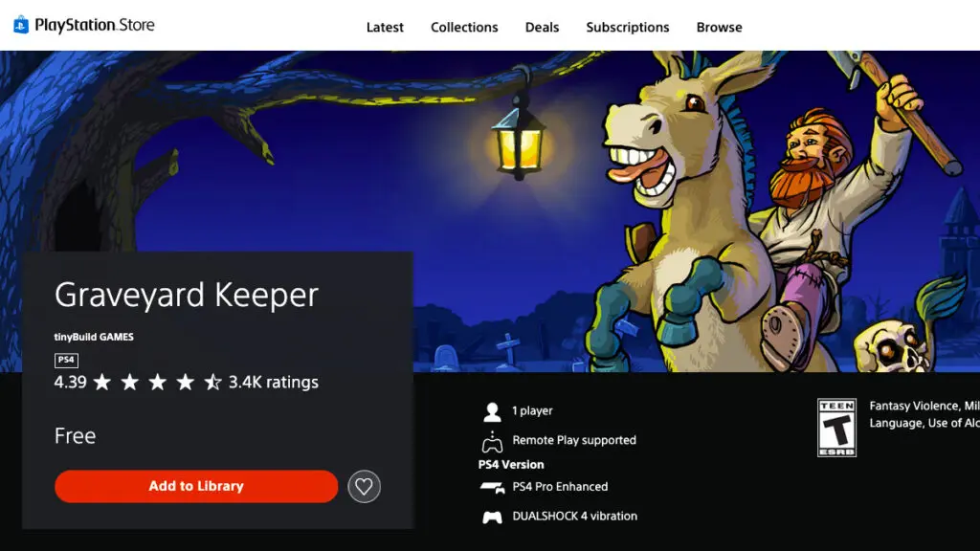
Task: Open the Collections menu
Action: 464,28
